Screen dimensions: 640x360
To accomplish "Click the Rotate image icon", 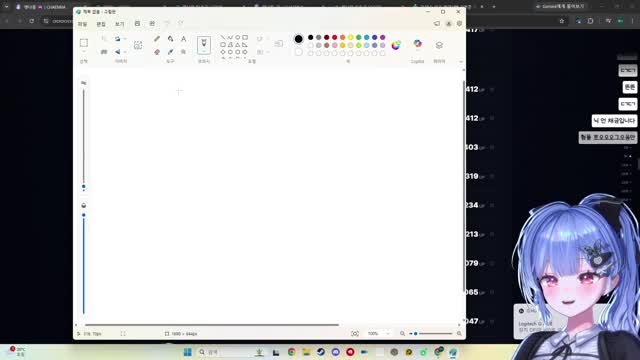I will 118,39.
